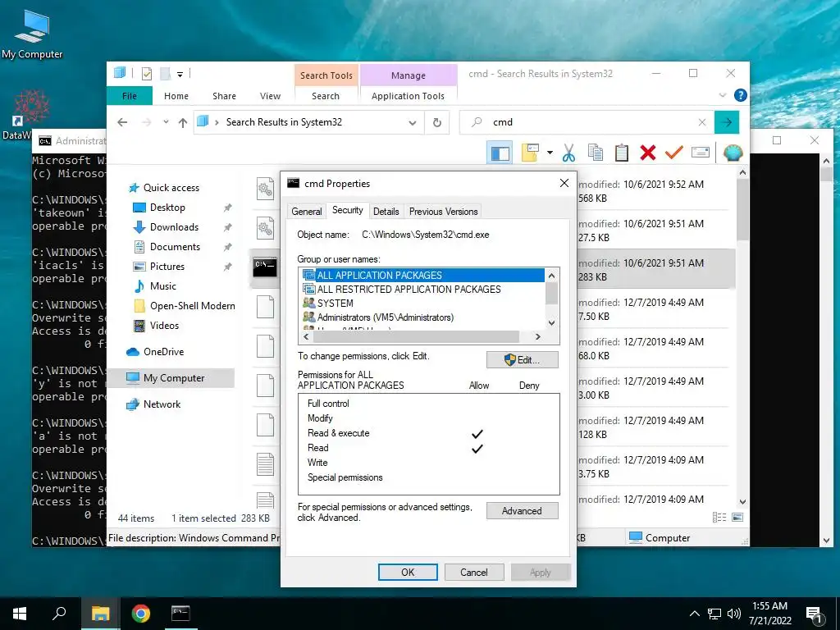This screenshot has width=840, height=630.
Task: Click OK in cmd Properties
Action: tap(408, 572)
